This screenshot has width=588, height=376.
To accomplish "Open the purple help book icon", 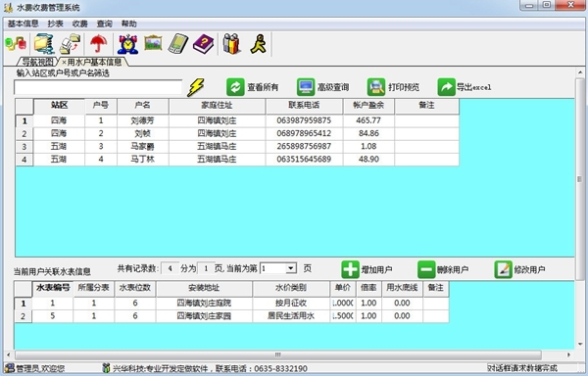I will point(203,44).
